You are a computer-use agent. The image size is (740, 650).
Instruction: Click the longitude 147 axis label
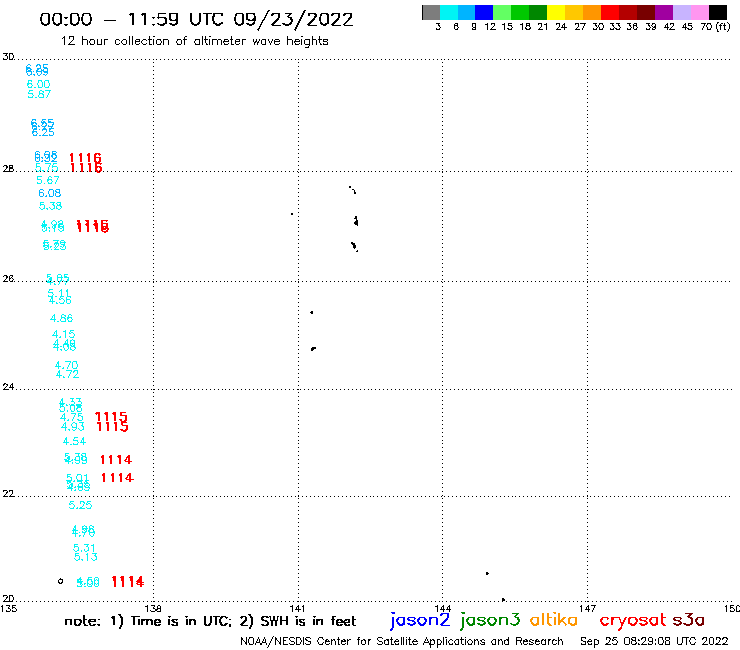pyautogui.click(x=587, y=608)
